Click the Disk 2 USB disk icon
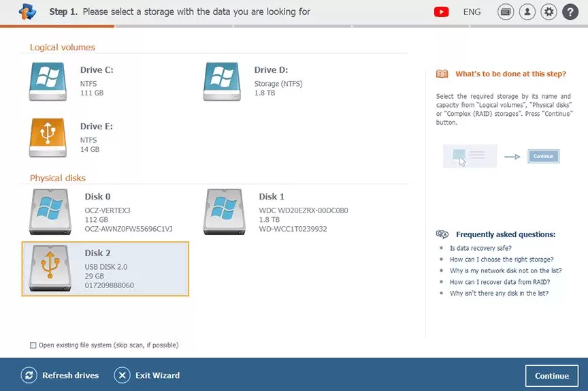This screenshot has height=391, width=588. [50, 268]
